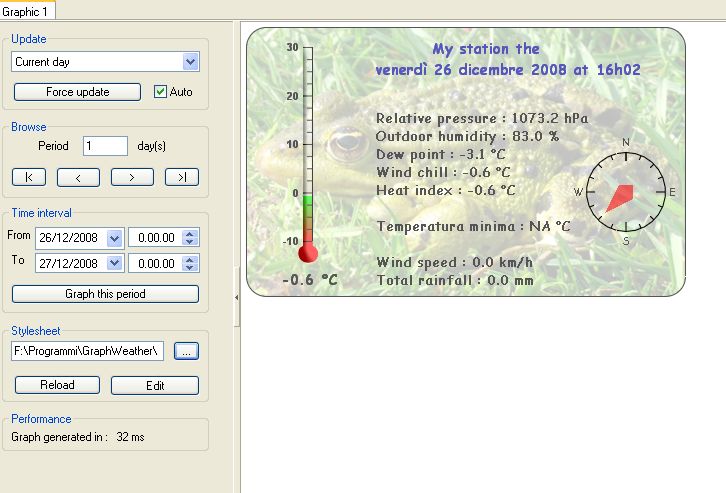Increase the From time with spinner arrow
The image size is (726, 493).
point(192,234)
